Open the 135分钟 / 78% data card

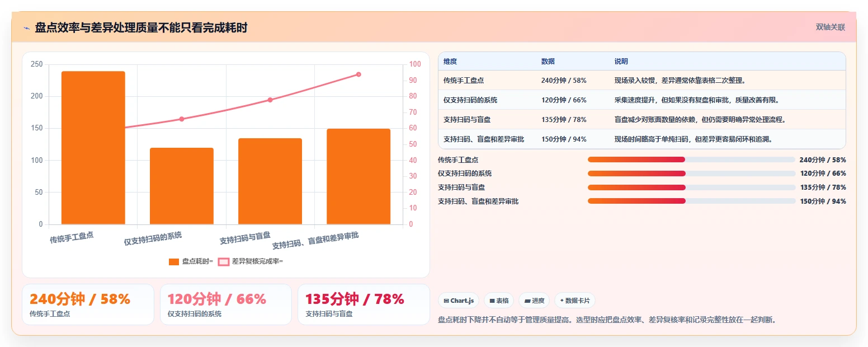pos(364,304)
